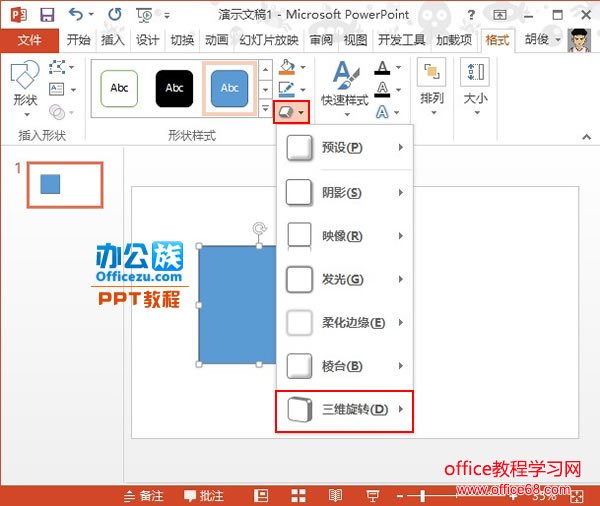
Task: Open the 阴影(S) shadow submenu
Action: [344, 193]
